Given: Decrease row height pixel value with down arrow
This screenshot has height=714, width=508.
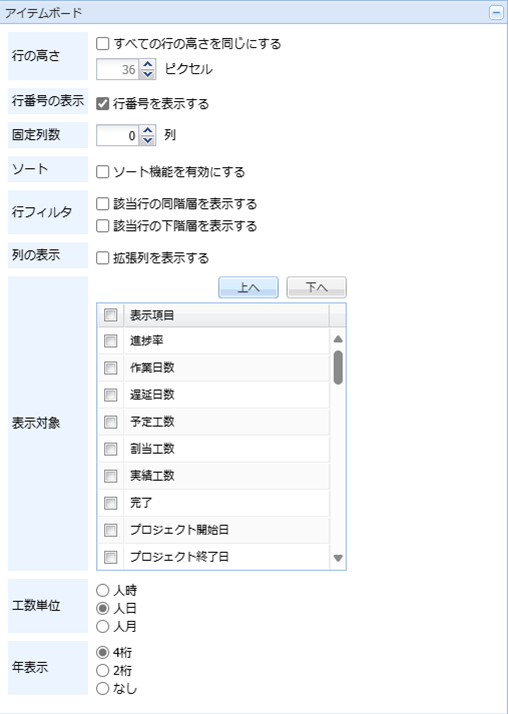Looking at the screenshot, I should point(147,74).
